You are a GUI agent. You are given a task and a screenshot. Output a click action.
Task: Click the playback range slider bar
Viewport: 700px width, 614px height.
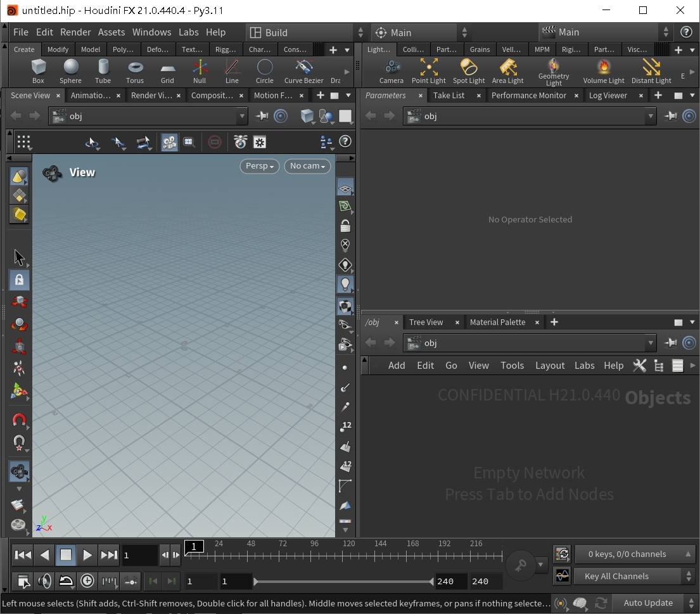344,581
